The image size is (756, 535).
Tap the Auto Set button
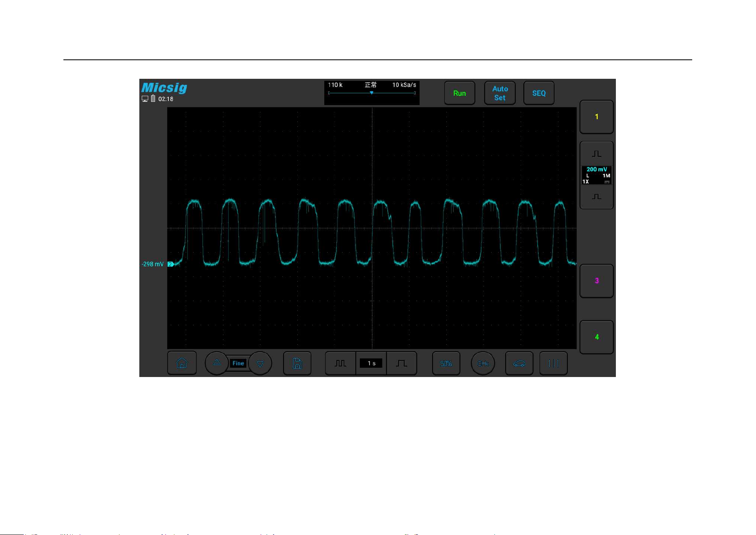[x=500, y=93]
